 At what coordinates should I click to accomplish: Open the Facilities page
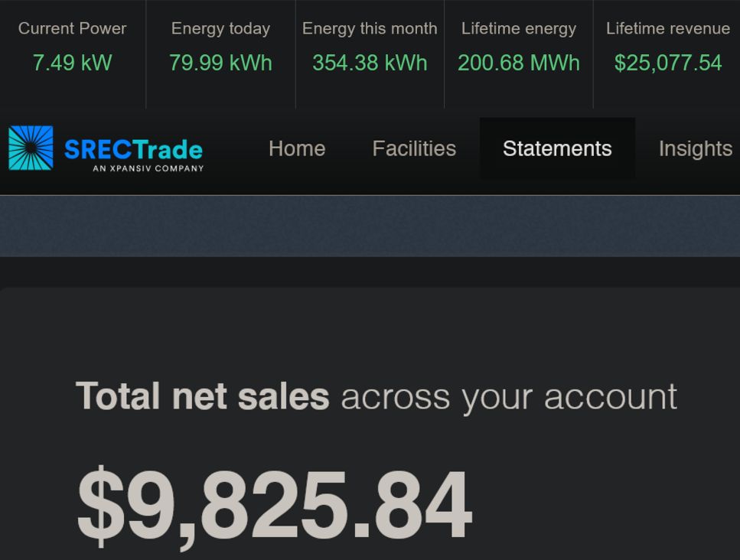click(x=414, y=148)
